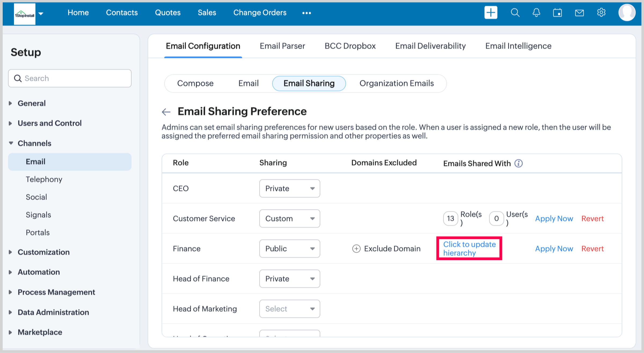The image size is (644, 353).
Task: Click the plus icon for Exclude Domain
Action: tap(356, 249)
